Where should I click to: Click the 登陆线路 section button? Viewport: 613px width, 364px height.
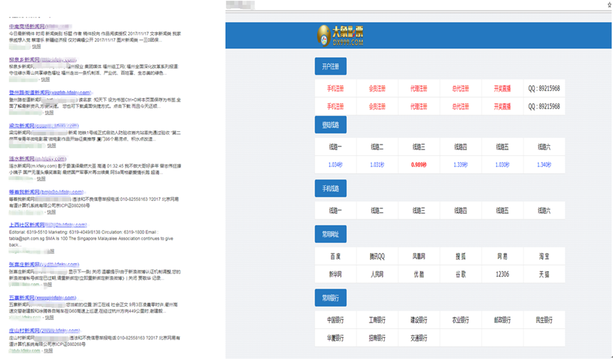(330, 125)
